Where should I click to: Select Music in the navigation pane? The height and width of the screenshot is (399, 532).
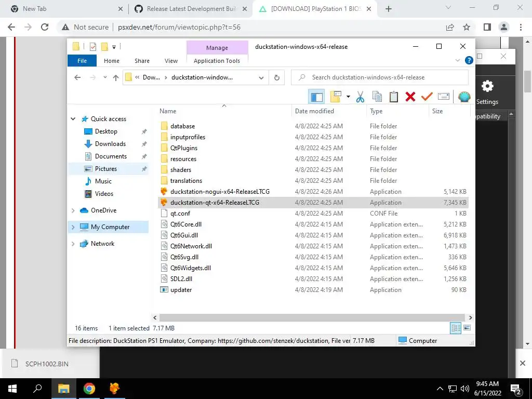tap(103, 181)
